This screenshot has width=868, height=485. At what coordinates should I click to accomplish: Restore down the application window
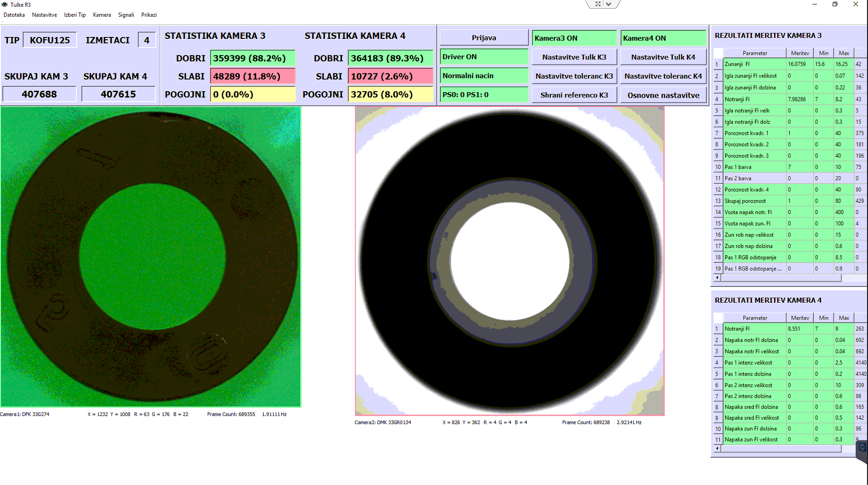click(835, 4)
